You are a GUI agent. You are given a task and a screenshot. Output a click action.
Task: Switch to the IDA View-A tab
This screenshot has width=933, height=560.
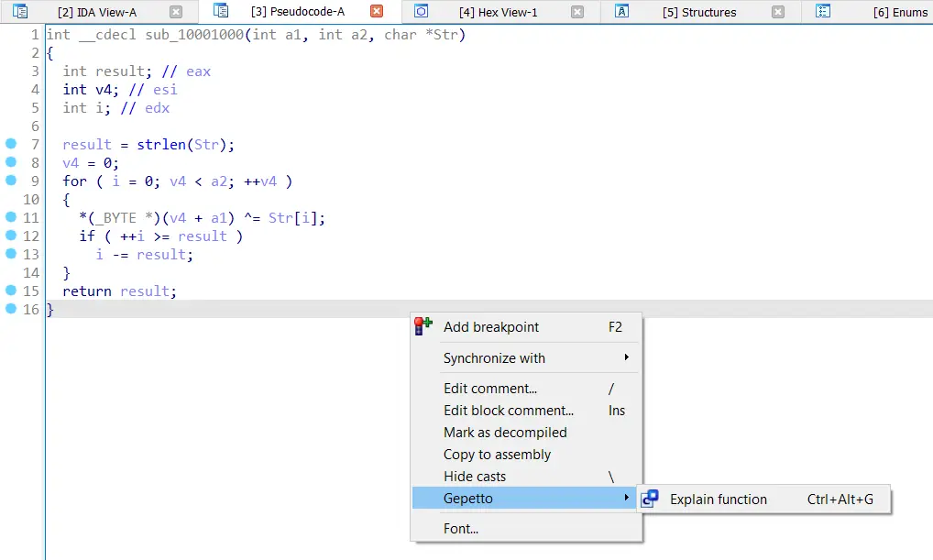[97, 12]
